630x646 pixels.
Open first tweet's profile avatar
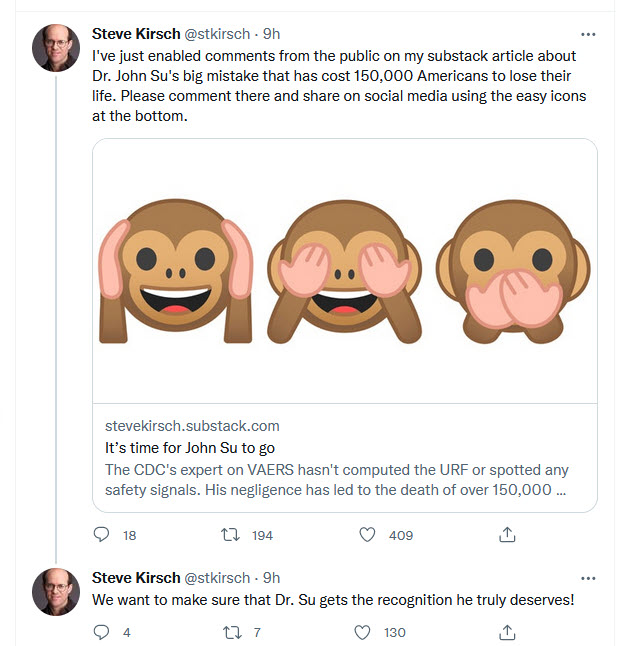coord(56,47)
